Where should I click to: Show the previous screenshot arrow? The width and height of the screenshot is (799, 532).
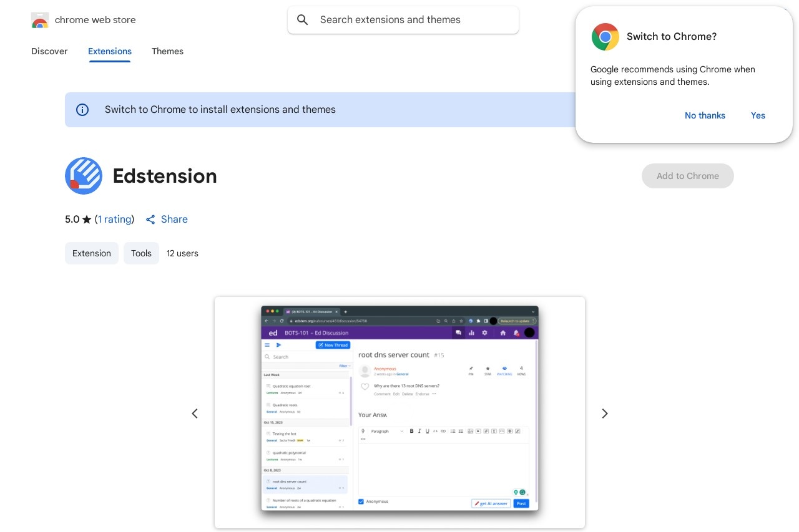(195, 414)
